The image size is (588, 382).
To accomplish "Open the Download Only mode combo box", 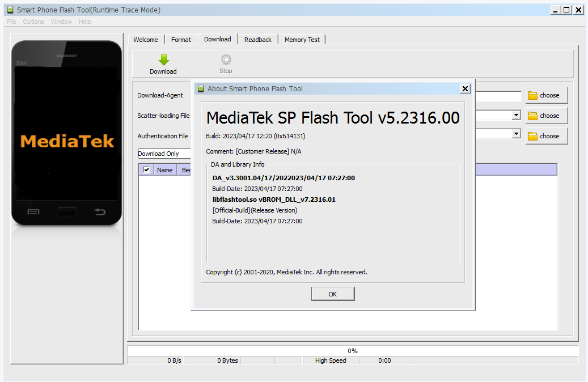I will click(x=164, y=154).
